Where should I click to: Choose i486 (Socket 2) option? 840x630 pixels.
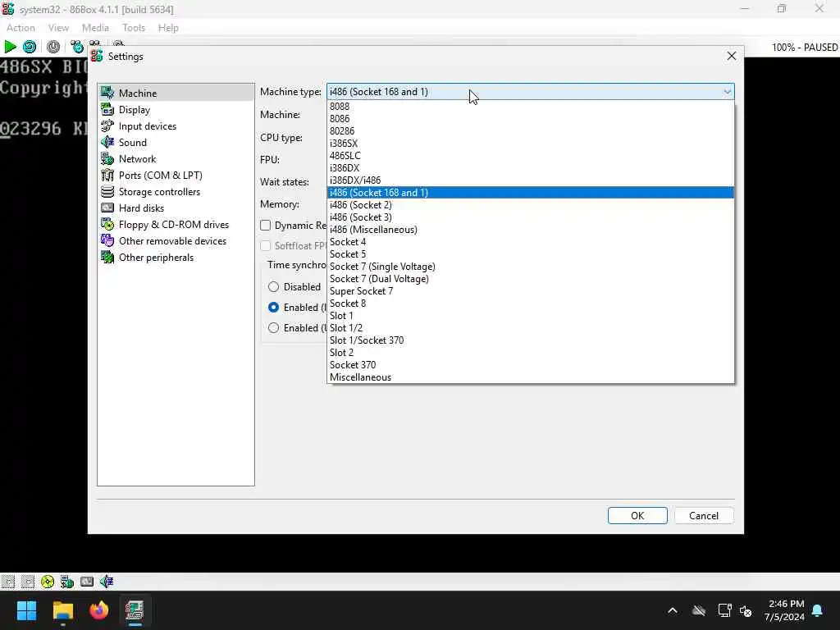[531, 204]
